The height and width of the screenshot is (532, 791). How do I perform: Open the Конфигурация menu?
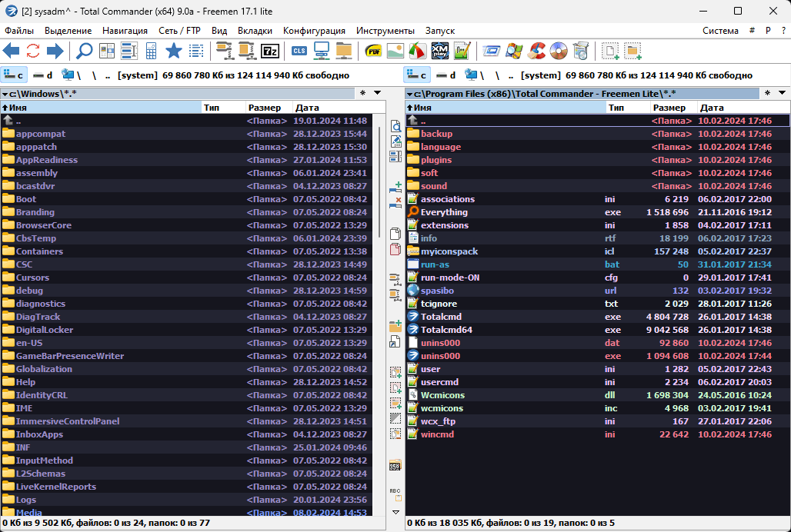(314, 31)
